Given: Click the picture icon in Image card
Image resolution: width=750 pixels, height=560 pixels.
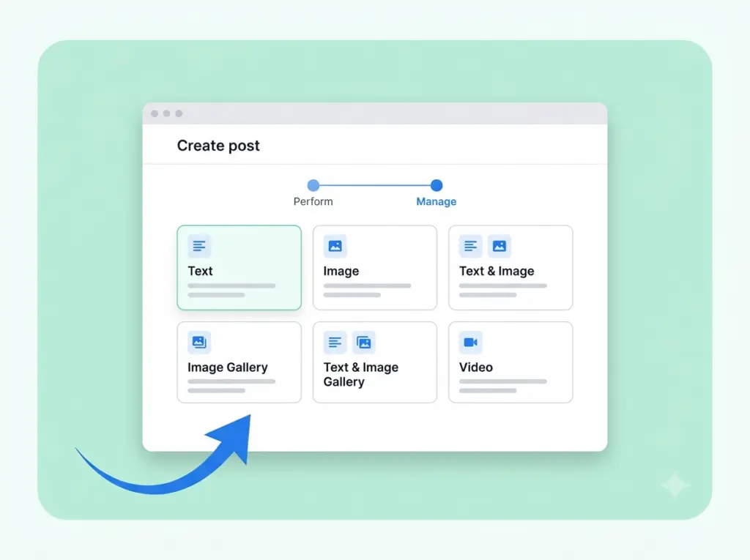Looking at the screenshot, I should 335,246.
